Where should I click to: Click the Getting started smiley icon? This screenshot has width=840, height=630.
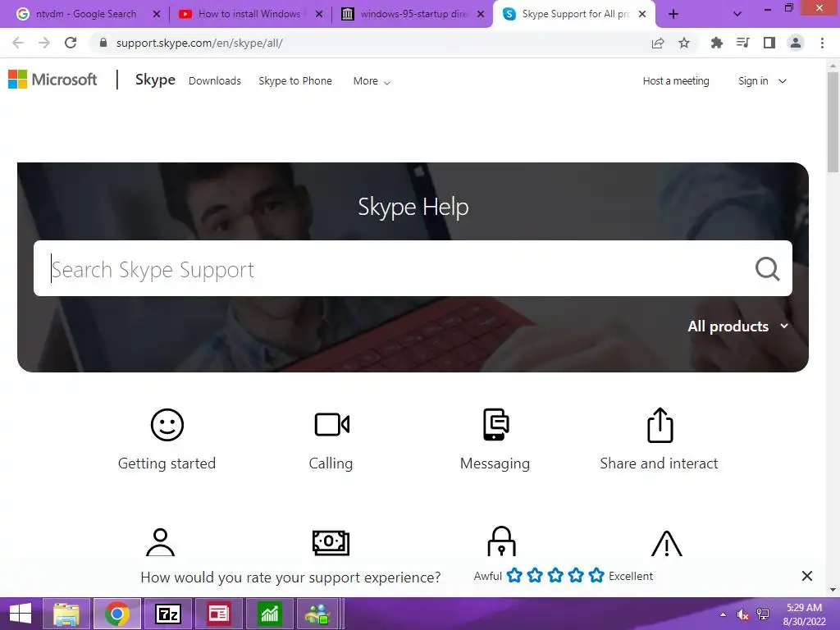(167, 425)
